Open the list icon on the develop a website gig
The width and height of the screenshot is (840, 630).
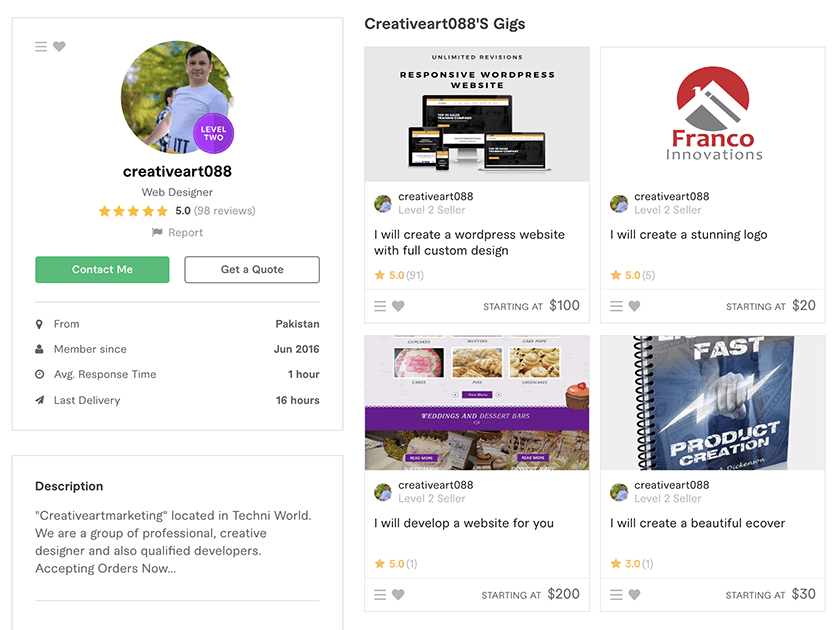pyautogui.click(x=380, y=595)
